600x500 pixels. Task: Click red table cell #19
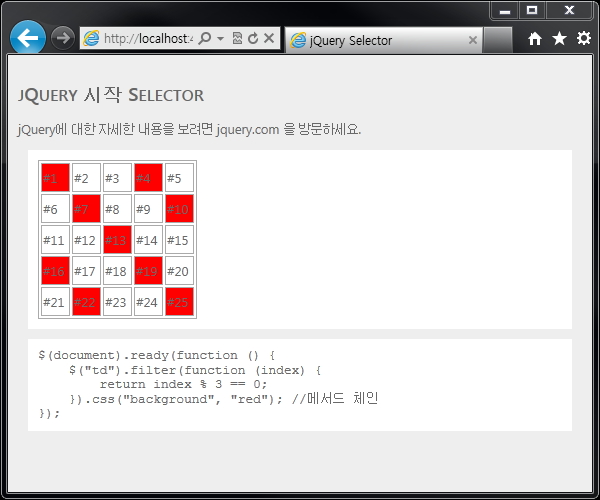click(x=148, y=270)
